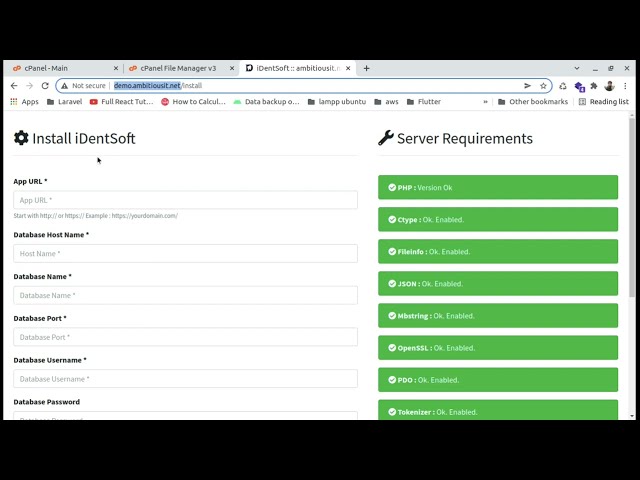
Task: Click the 'Server Requirements' heading text
Action: point(465,138)
